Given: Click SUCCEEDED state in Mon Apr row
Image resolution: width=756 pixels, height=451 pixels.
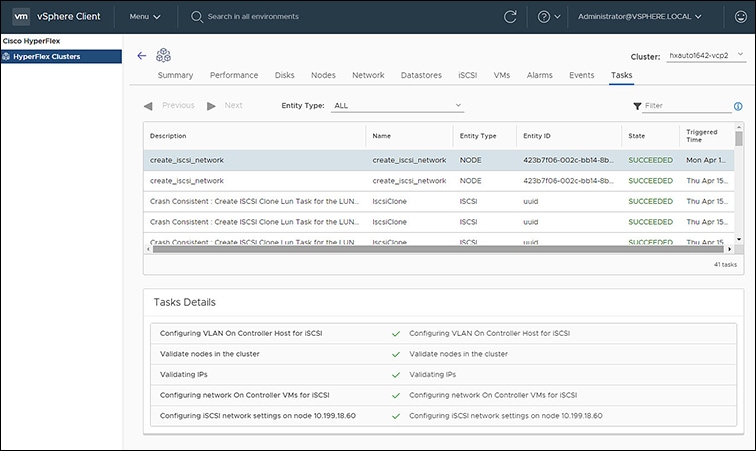Looking at the screenshot, I should [650, 160].
